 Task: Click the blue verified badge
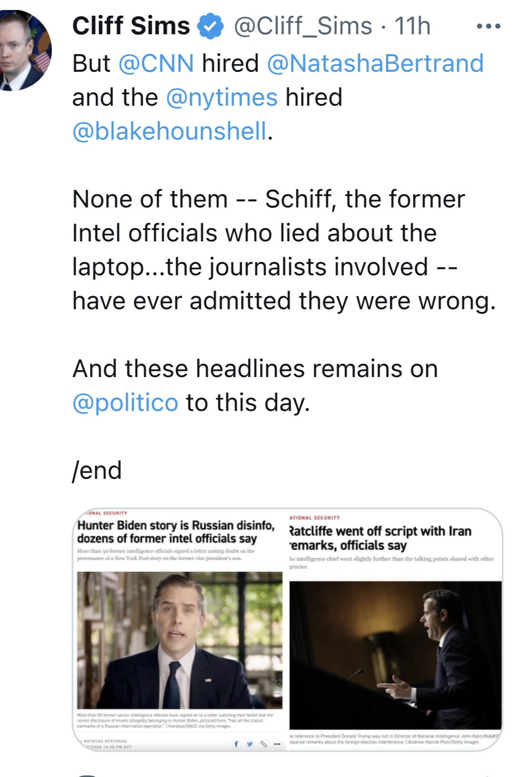coord(211,26)
